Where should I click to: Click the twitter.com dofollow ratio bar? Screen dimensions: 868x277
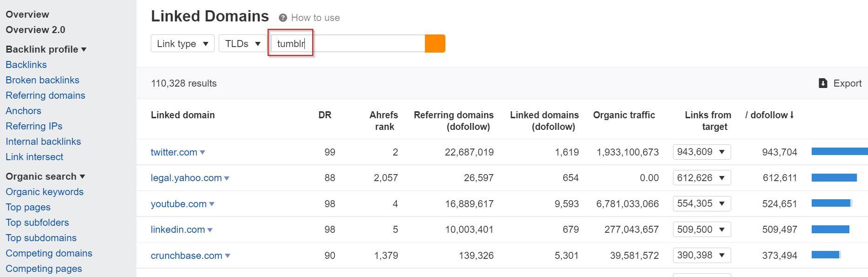click(x=840, y=151)
